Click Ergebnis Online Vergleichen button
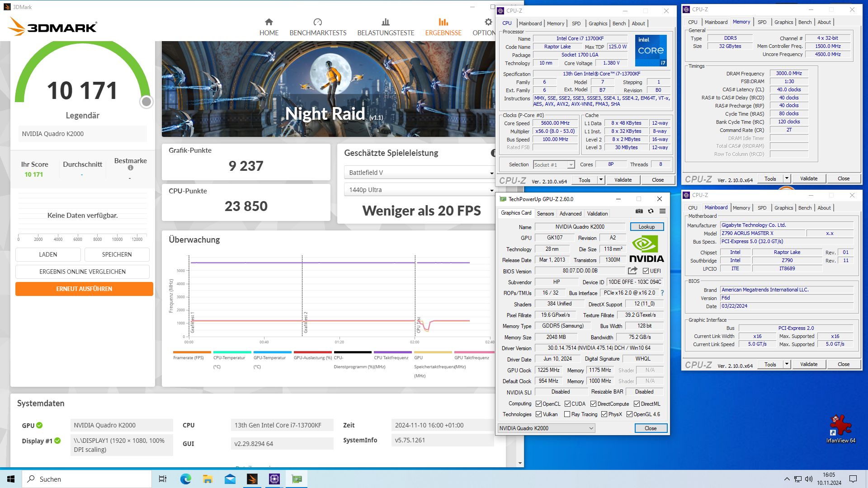 pos(82,272)
